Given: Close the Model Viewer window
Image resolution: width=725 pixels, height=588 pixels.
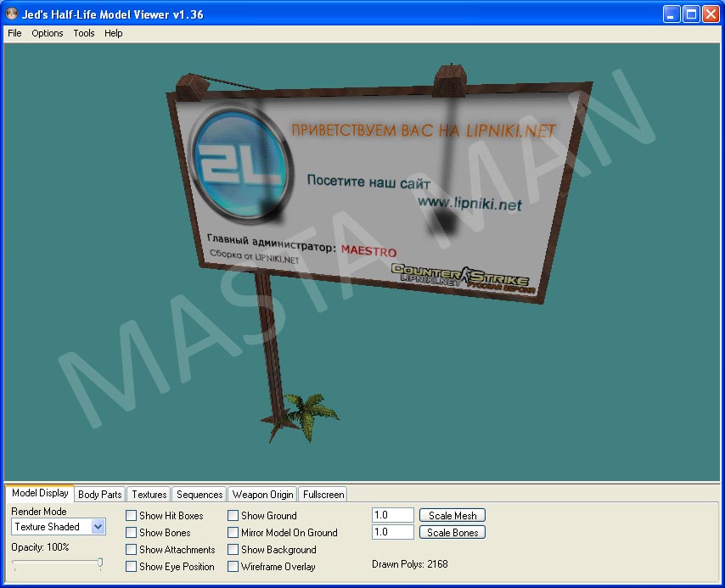Looking at the screenshot, I should [711, 14].
